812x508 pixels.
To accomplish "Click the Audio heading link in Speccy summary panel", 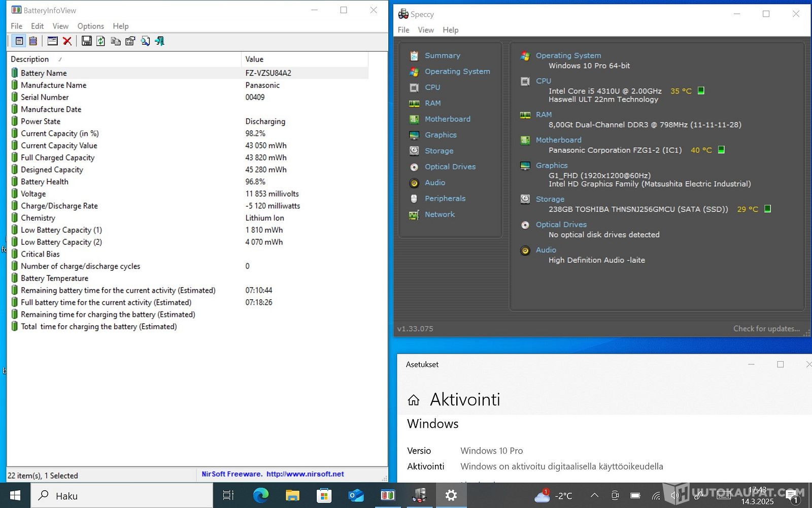I will pyautogui.click(x=546, y=250).
